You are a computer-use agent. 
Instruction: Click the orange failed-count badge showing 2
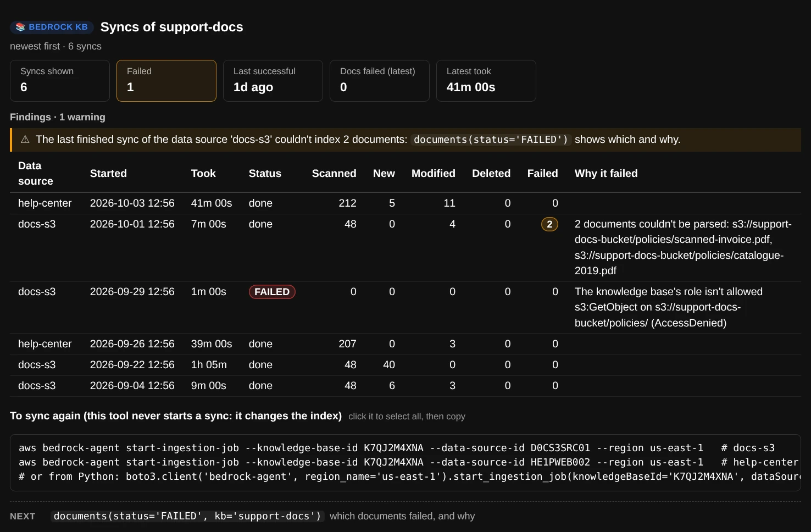tap(549, 224)
